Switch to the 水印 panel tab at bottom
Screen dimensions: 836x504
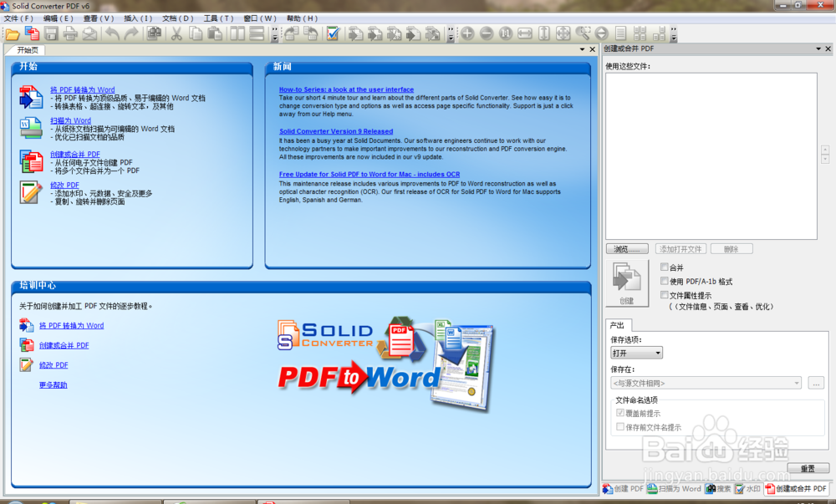tap(747, 489)
